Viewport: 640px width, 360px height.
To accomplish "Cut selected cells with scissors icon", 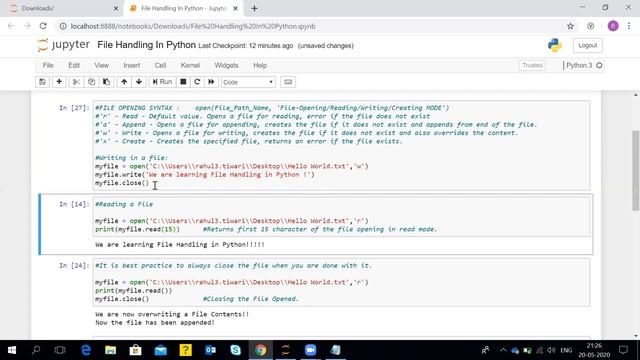I will tap(76, 82).
